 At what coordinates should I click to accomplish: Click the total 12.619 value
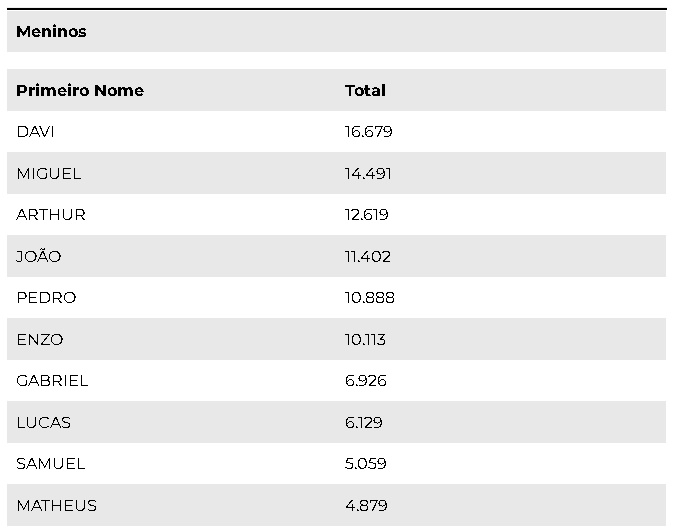click(x=367, y=215)
